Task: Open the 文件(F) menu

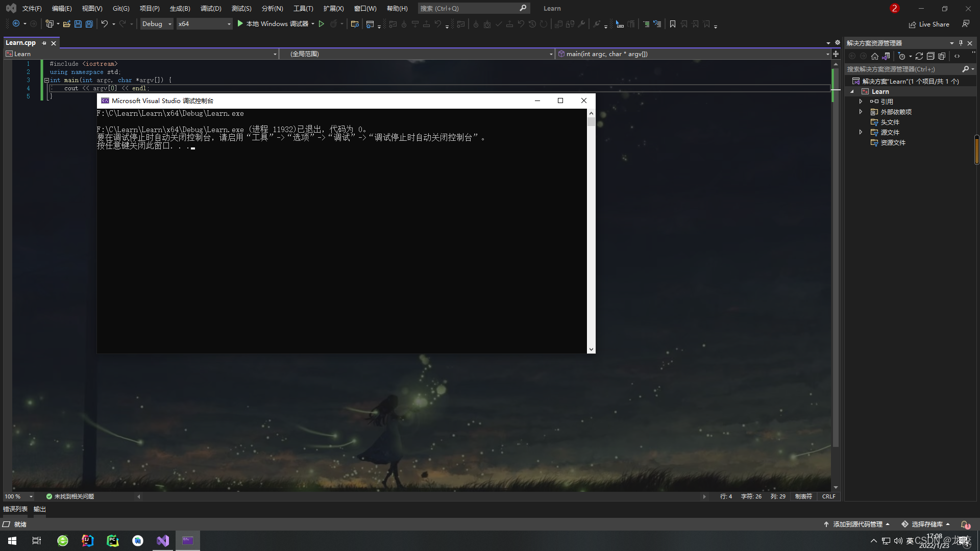Action: click(32, 8)
